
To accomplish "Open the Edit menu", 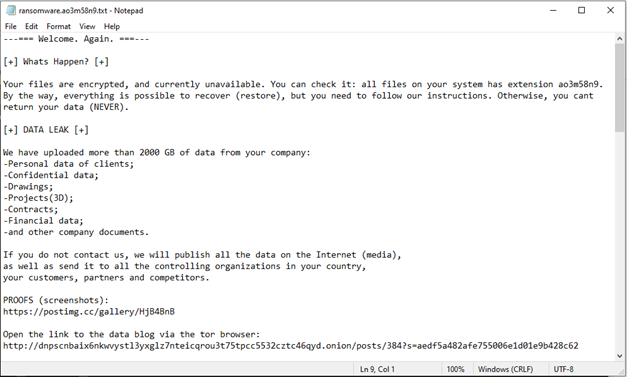I will (x=31, y=26).
